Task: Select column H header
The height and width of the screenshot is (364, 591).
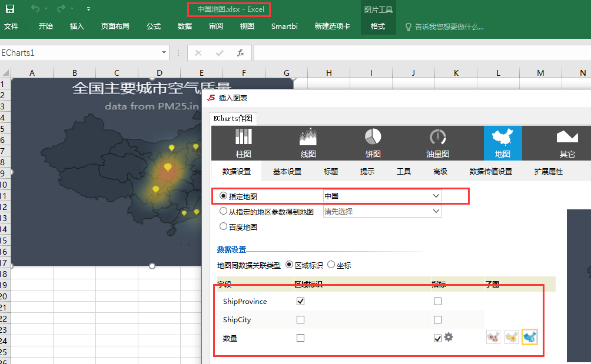Action: pyautogui.click(x=328, y=73)
